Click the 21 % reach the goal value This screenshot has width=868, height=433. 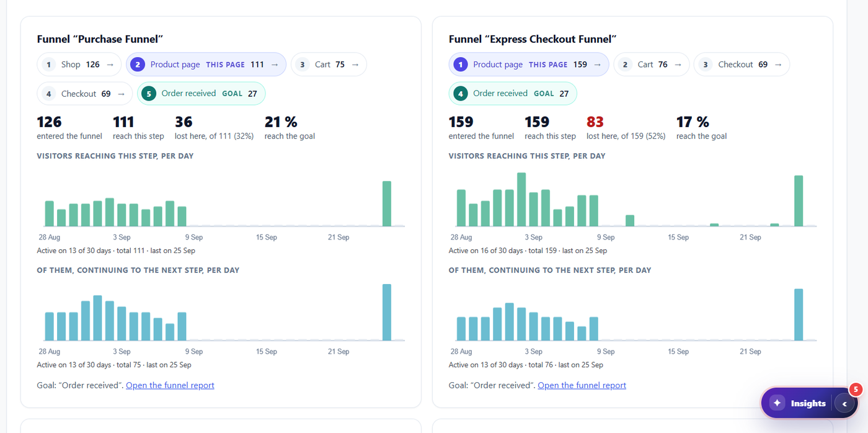coord(281,122)
